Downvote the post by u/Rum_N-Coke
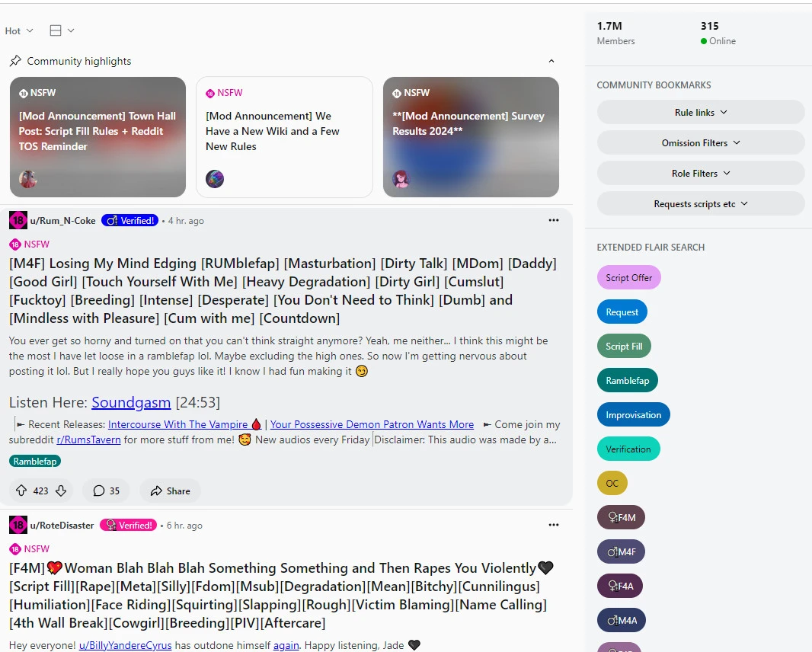The width and height of the screenshot is (812, 652). click(61, 491)
